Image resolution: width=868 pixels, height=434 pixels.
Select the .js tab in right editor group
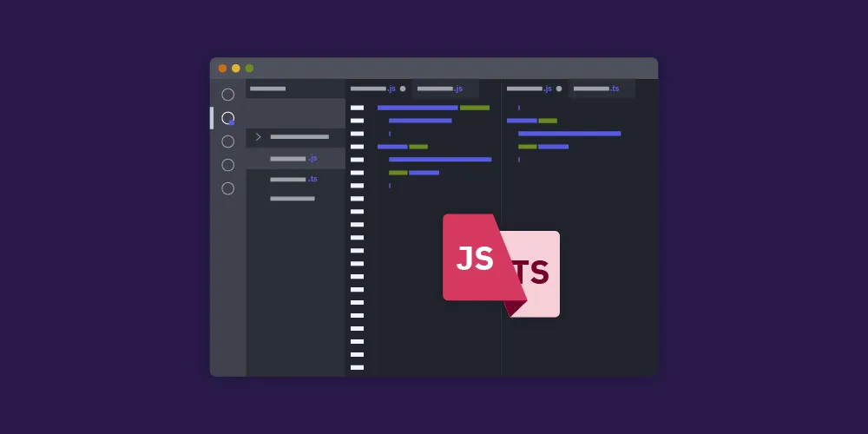point(529,89)
